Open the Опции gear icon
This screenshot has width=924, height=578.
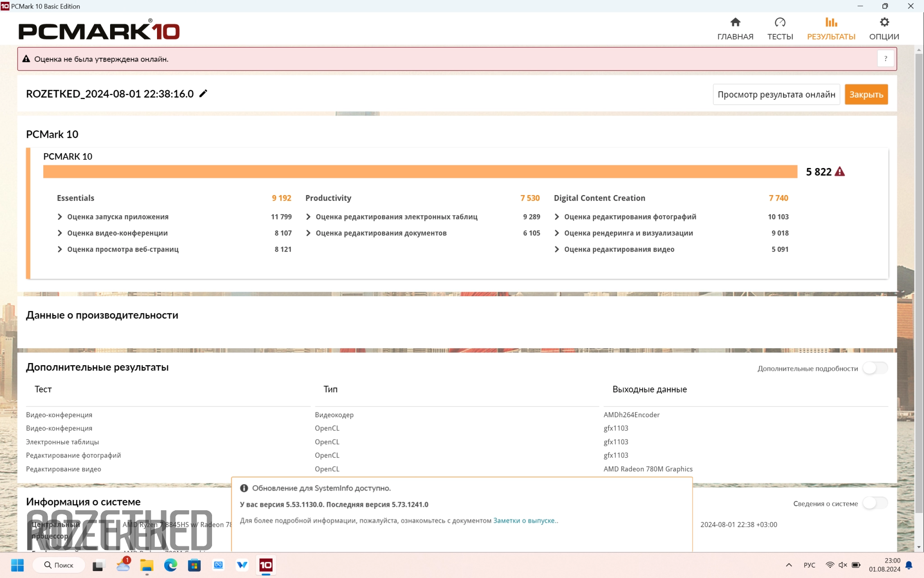(884, 22)
